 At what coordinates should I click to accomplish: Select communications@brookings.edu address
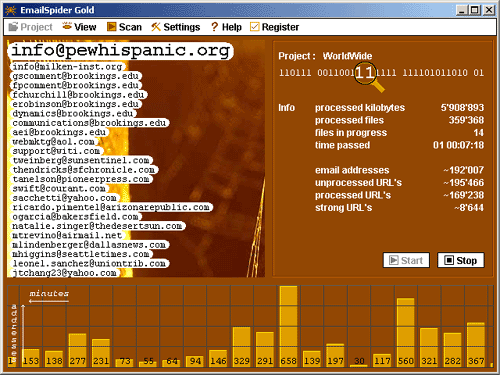(90, 123)
